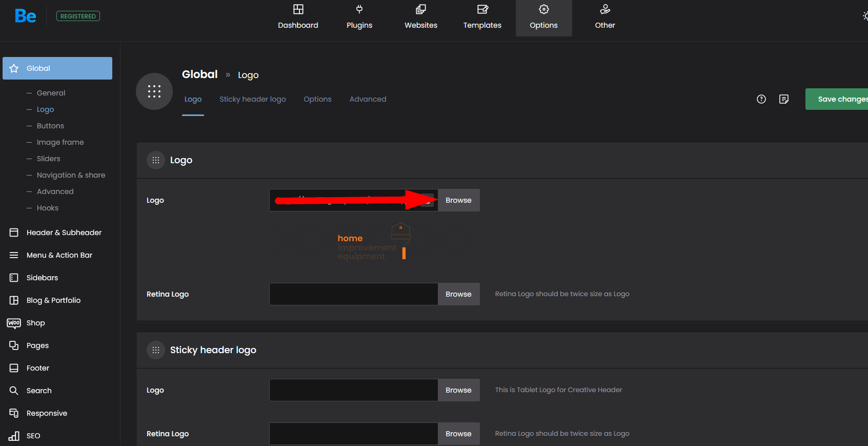The image size is (868, 446).
Task: Open Navigation & share settings
Action: [x=71, y=175]
